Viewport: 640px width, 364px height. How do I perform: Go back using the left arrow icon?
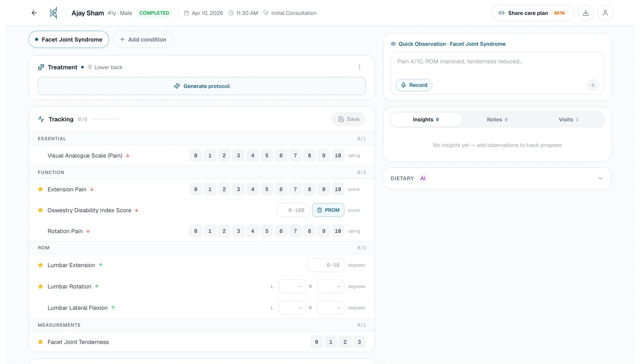click(x=34, y=13)
